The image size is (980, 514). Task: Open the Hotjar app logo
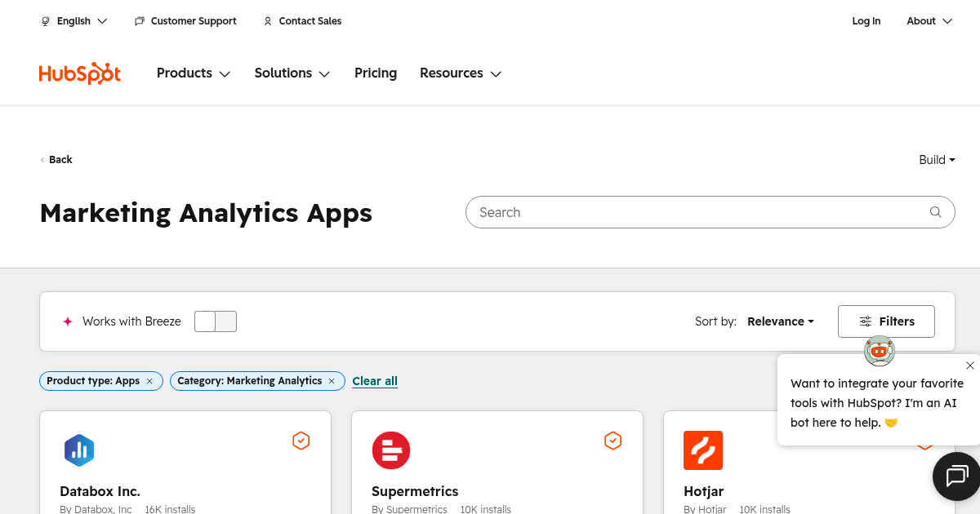tap(703, 450)
